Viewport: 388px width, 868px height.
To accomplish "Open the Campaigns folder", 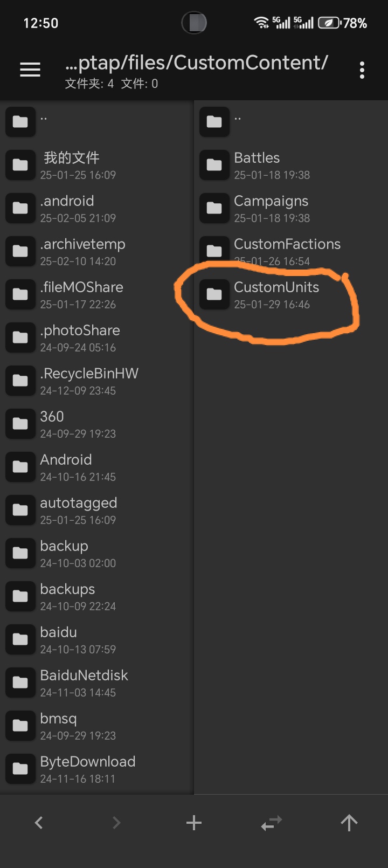I will tap(291, 208).
